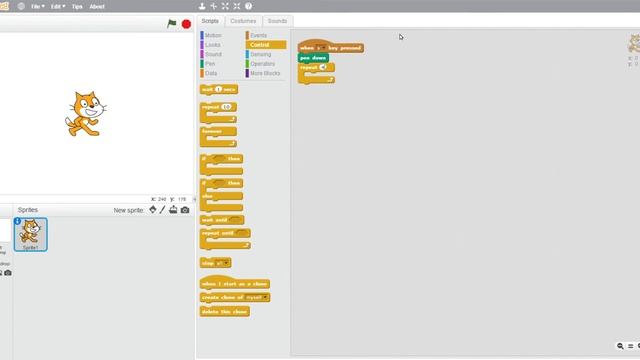Screen dimensions: 640x360
Task: Select the duplicate stamp tool in toolbar
Action: (202, 6)
